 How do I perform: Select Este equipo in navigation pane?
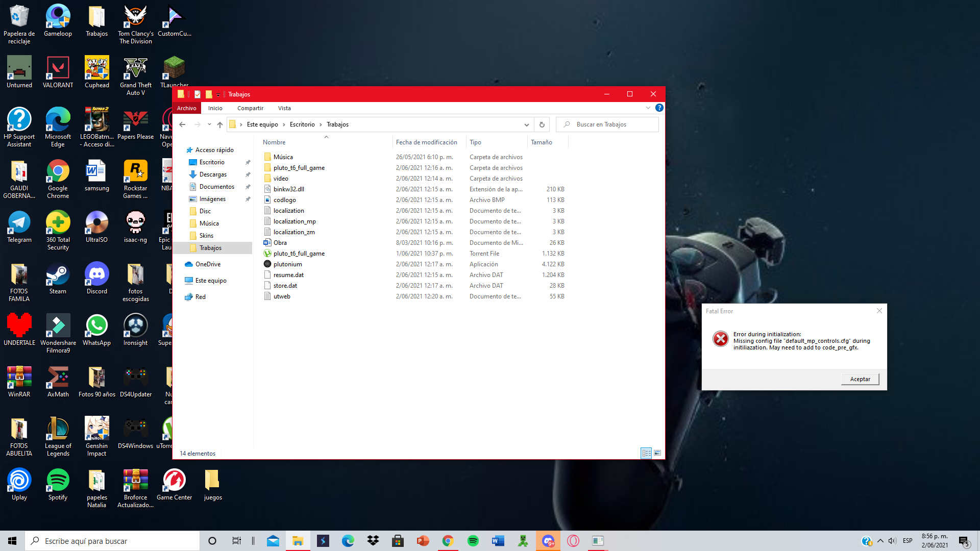click(x=211, y=281)
